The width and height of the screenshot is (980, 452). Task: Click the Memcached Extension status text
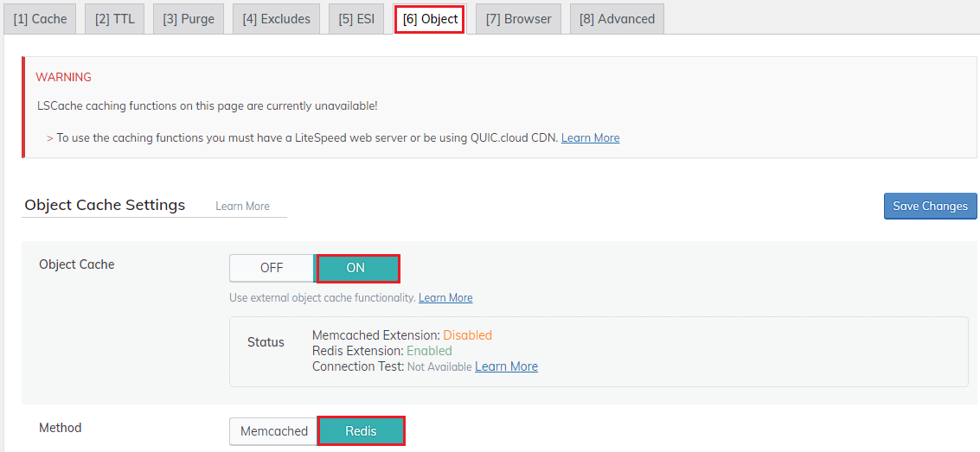(x=401, y=335)
